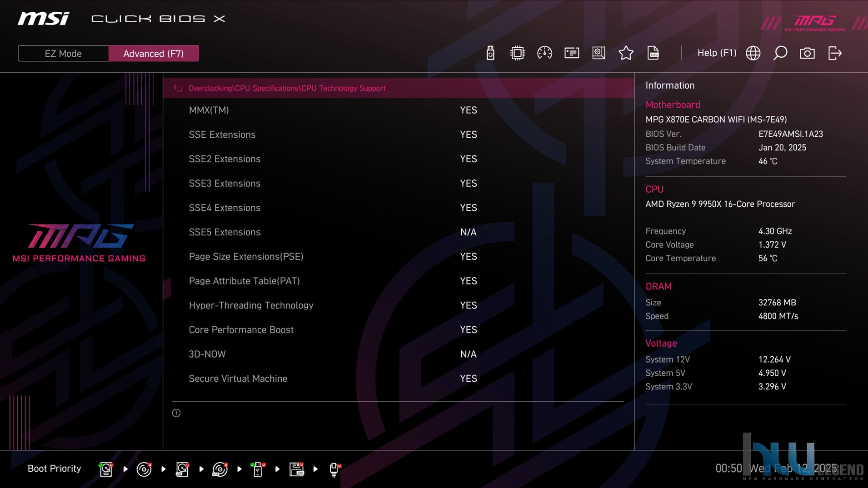
Task: Open the Favorites star icon
Action: coord(626,53)
